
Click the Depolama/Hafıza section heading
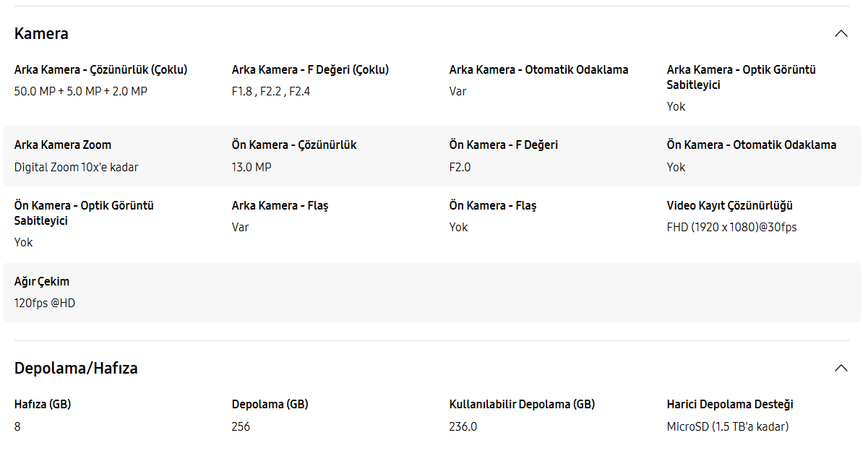(76, 368)
